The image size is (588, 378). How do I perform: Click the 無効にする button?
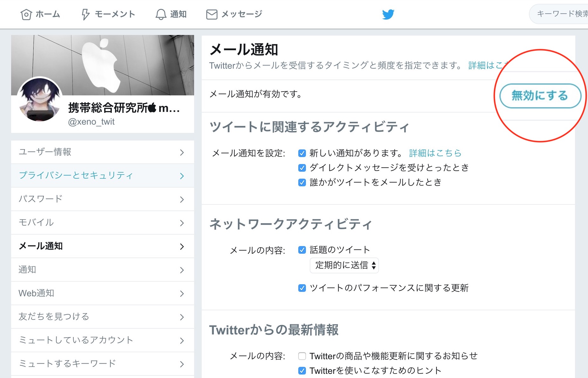tap(540, 96)
